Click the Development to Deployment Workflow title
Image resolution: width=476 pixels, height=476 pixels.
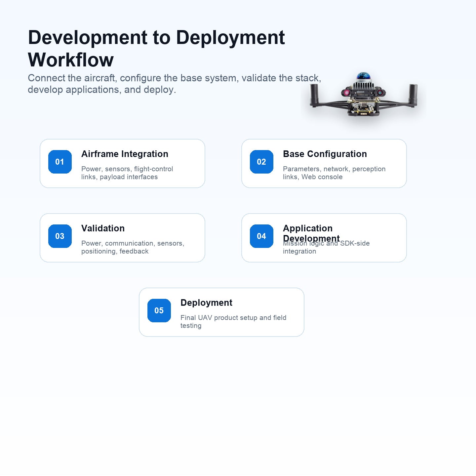tap(156, 48)
